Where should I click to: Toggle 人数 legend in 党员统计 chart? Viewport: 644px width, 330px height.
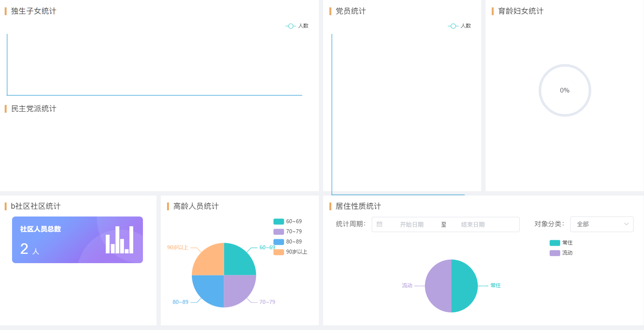tap(460, 26)
